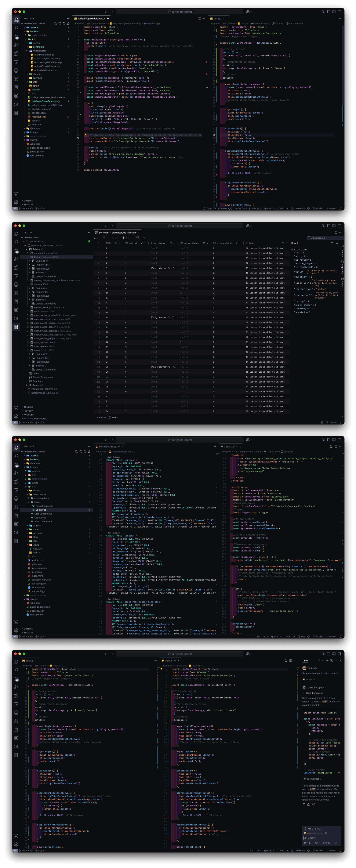Click next row down arrow in Row 1 panel
The width and height of the screenshot is (356, 868).
click(337, 243)
